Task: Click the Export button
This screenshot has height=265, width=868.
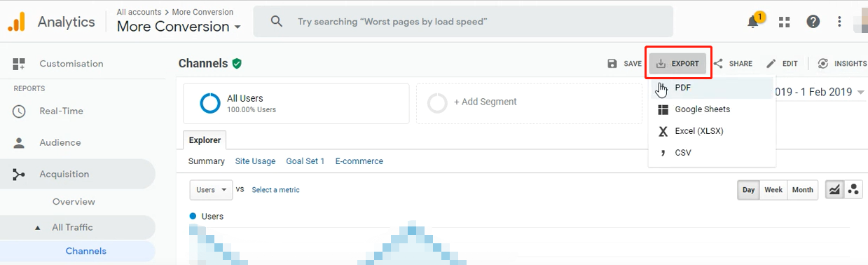Action: 678,64
